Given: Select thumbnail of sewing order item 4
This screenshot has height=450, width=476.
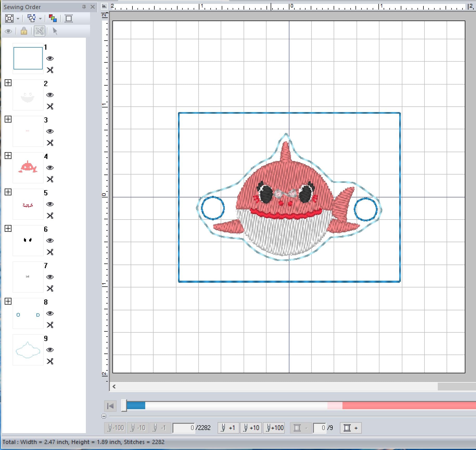Looking at the screenshot, I should (x=28, y=168).
